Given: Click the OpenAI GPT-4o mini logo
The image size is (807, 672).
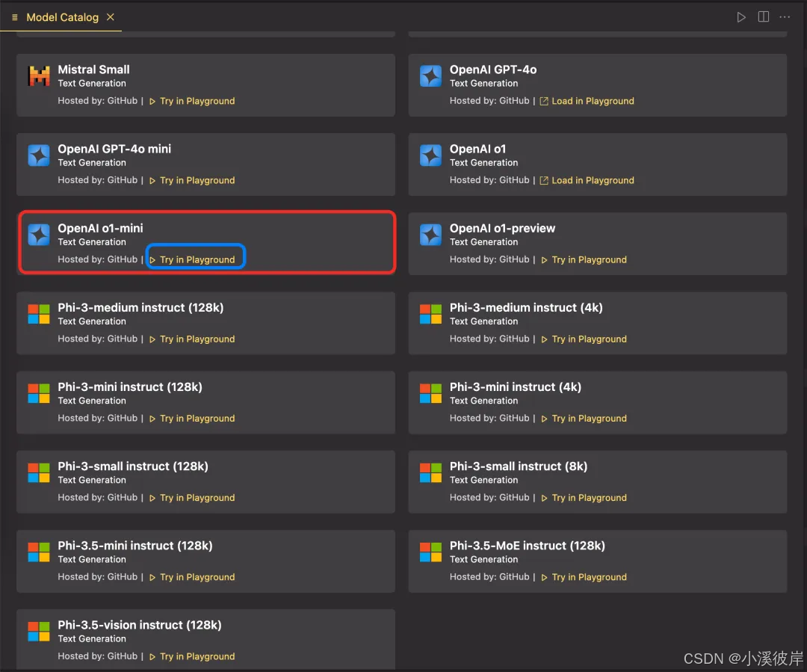Looking at the screenshot, I should pyautogui.click(x=39, y=155).
